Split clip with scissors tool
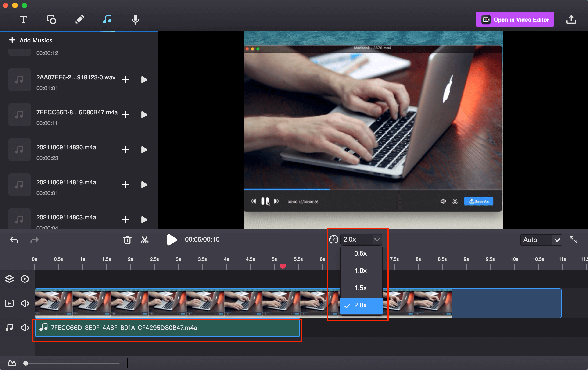 [x=145, y=240]
